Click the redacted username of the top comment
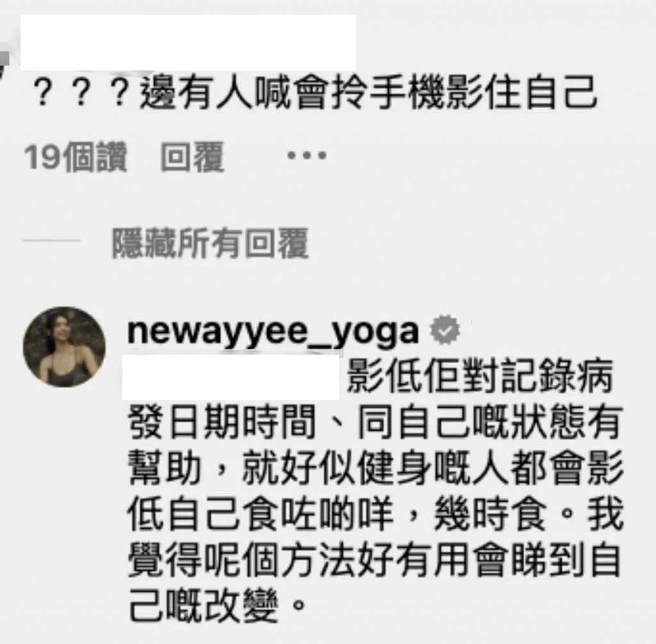 coord(188,42)
